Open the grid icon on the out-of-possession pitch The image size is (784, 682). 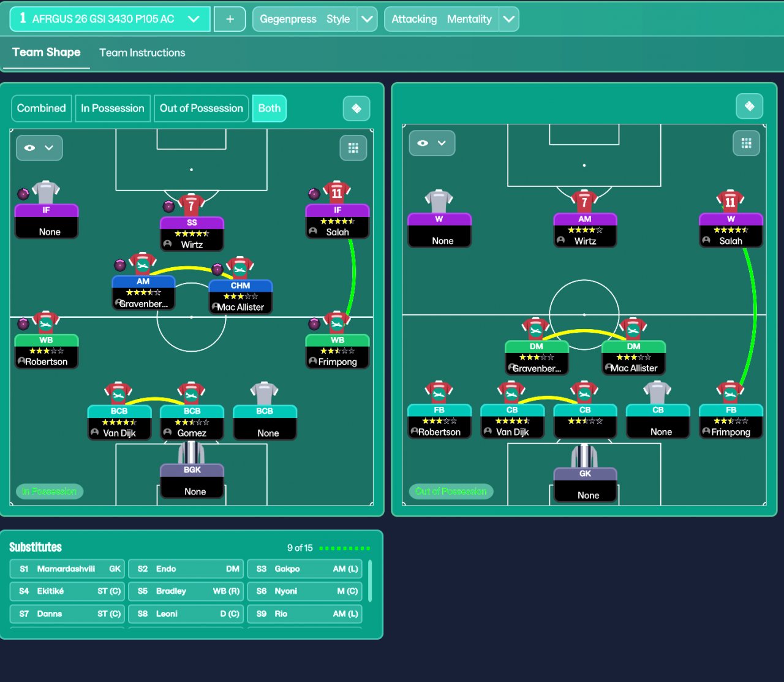[746, 143]
